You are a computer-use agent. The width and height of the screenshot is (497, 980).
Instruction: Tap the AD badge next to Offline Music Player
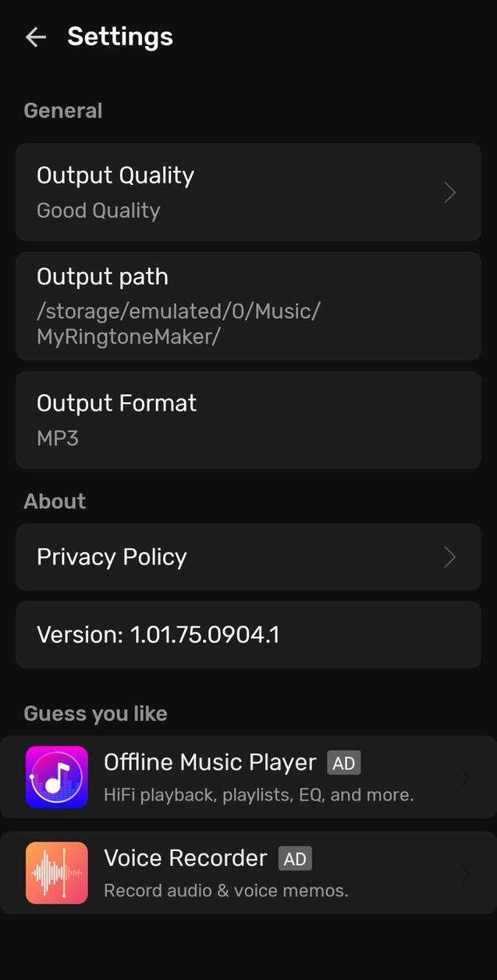pyautogui.click(x=343, y=762)
